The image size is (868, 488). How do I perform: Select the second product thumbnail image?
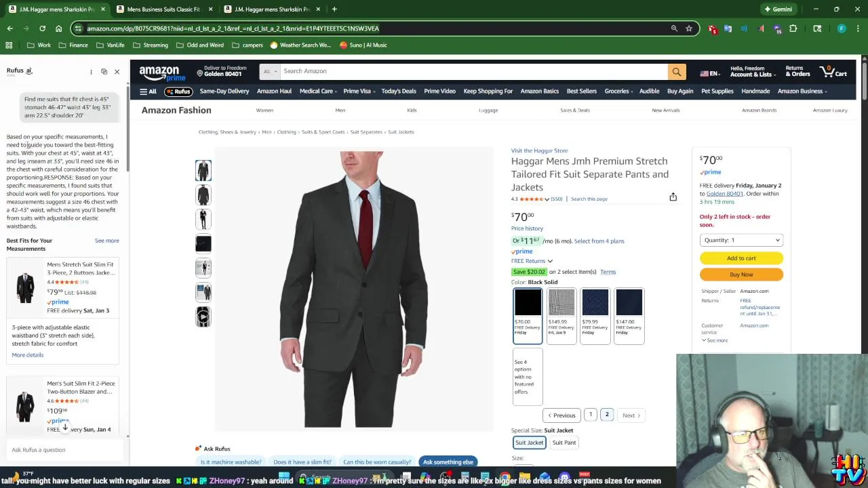tap(203, 195)
